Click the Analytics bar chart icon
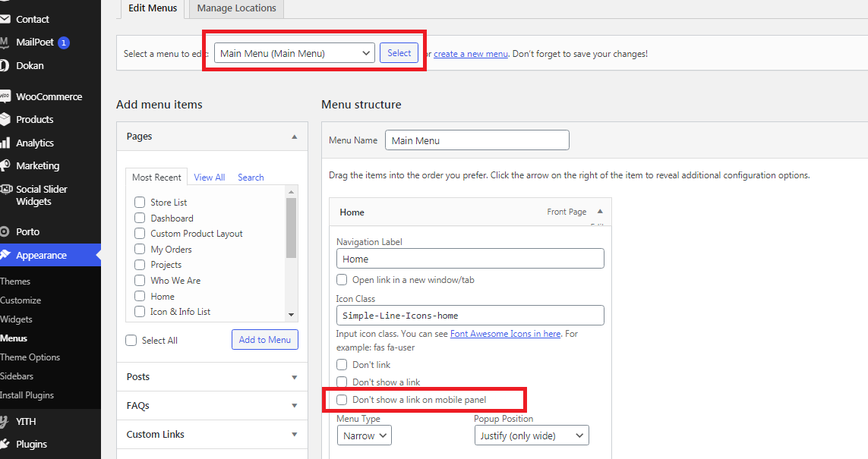868x459 pixels. click(5, 143)
